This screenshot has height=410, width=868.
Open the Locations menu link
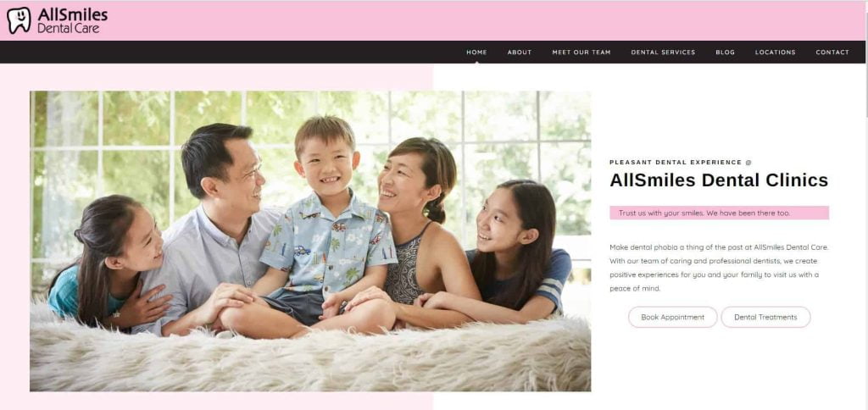point(775,52)
